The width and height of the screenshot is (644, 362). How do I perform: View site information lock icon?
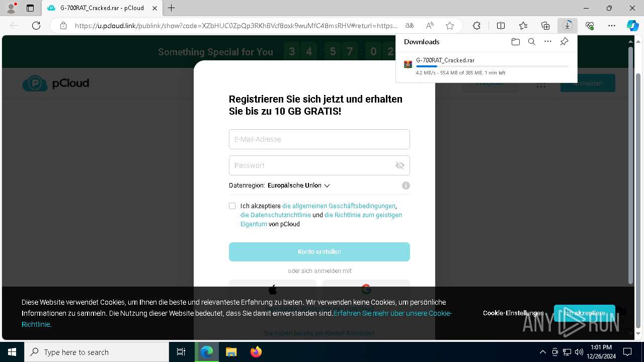63,26
